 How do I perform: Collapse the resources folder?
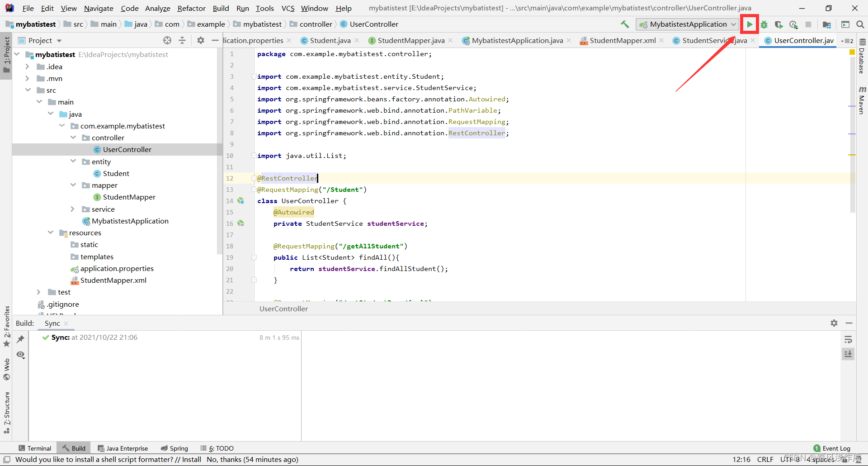click(51, 233)
